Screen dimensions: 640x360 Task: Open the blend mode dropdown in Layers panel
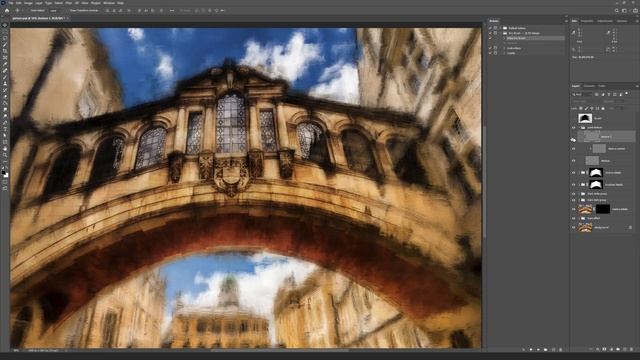click(x=587, y=101)
